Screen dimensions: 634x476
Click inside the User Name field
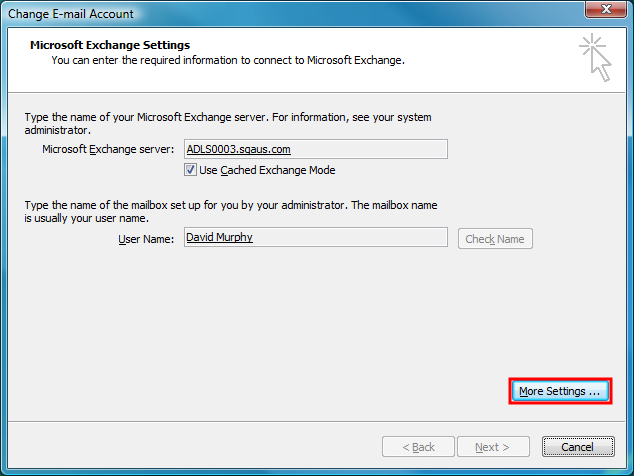pos(340,238)
